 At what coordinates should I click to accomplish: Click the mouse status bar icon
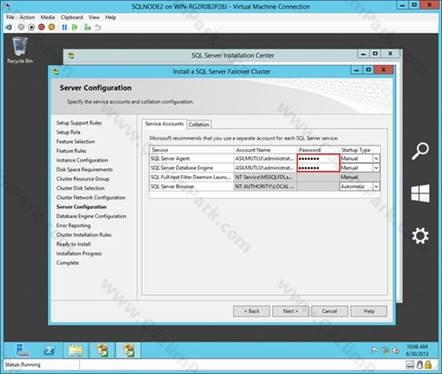420,365
